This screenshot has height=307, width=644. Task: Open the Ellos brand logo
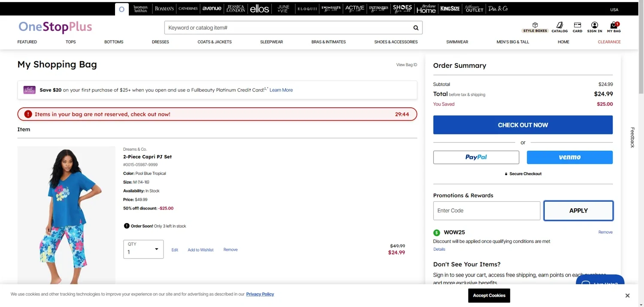(x=259, y=9)
